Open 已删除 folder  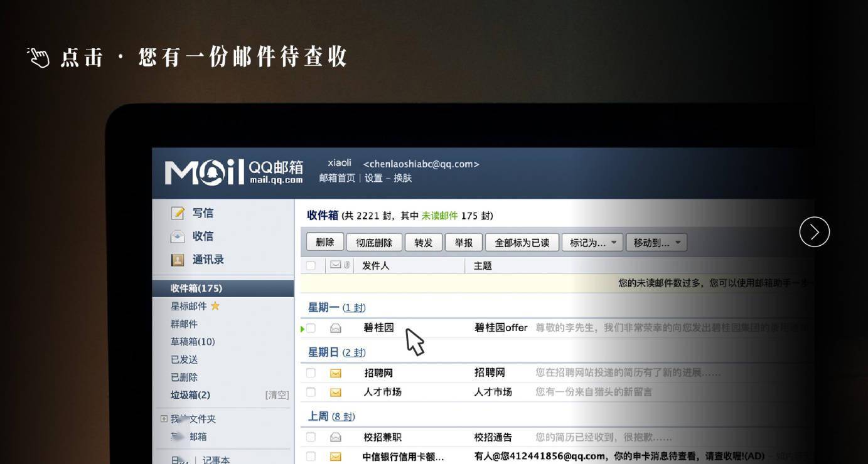[184, 377]
